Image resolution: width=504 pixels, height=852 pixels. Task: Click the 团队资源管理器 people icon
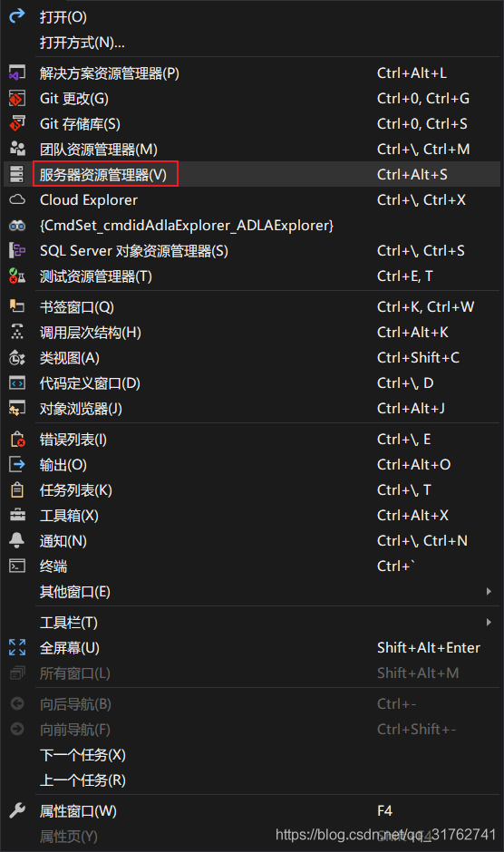(x=17, y=149)
